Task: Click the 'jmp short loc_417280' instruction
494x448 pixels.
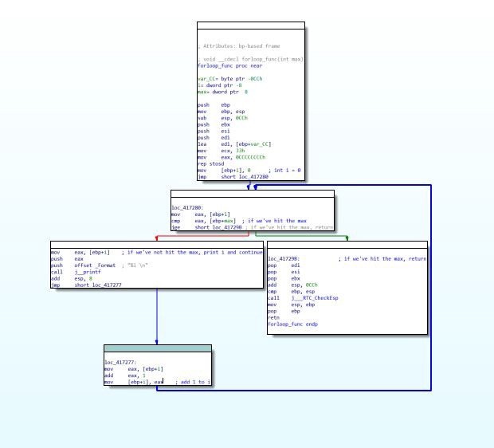Action: coord(233,177)
